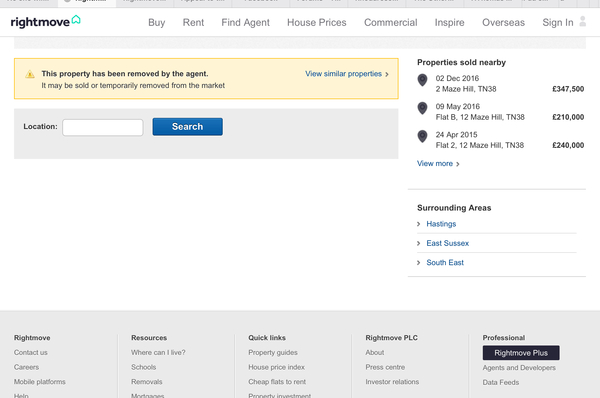The height and width of the screenshot is (398, 600).
Task: Click chevron next to View more
Action: point(458,164)
